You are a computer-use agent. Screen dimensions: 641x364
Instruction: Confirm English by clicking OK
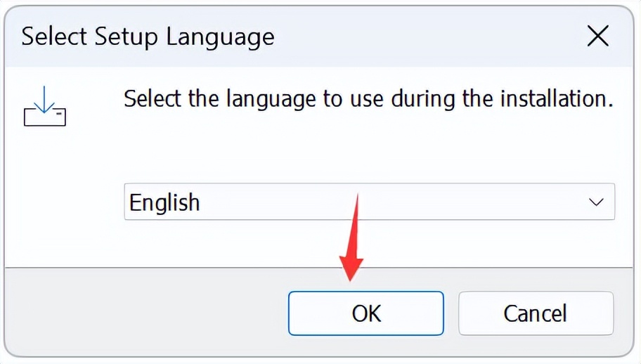pyautogui.click(x=365, y=313)
